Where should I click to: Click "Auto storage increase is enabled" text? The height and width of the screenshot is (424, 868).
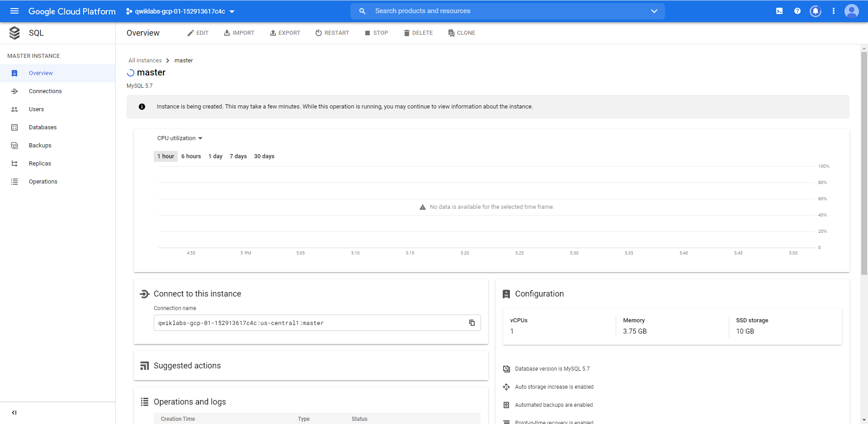point(554,387)
